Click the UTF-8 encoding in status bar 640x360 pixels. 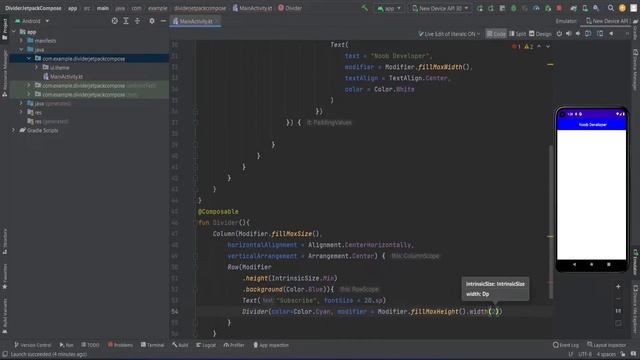coord(585,354)
